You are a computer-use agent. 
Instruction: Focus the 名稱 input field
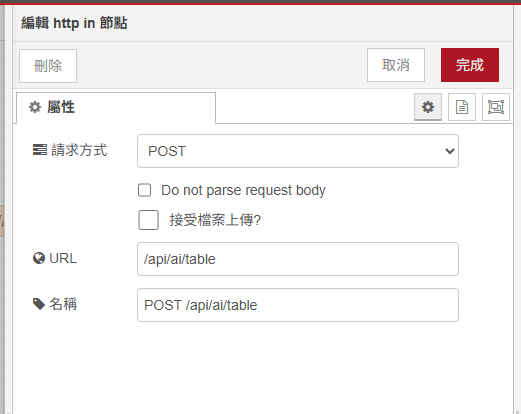(x=298, y=305)
